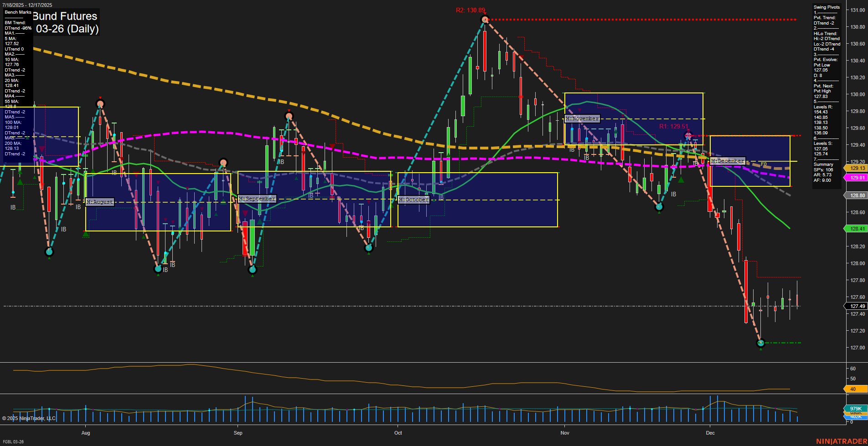This screenshot has height=446, width=868.
Task: Select the R1: 129.51 resistance label
Action: [x=673, y=127]
